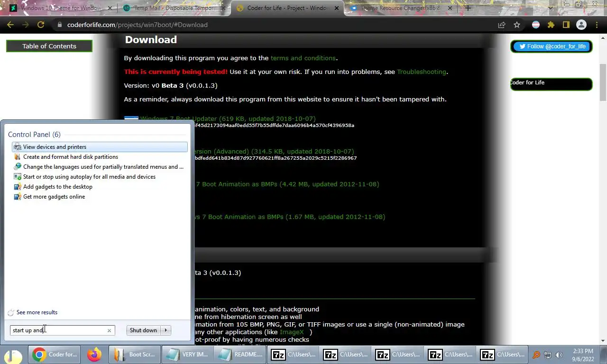Download the 314.5 KB Advanced version

pos(274,151)
